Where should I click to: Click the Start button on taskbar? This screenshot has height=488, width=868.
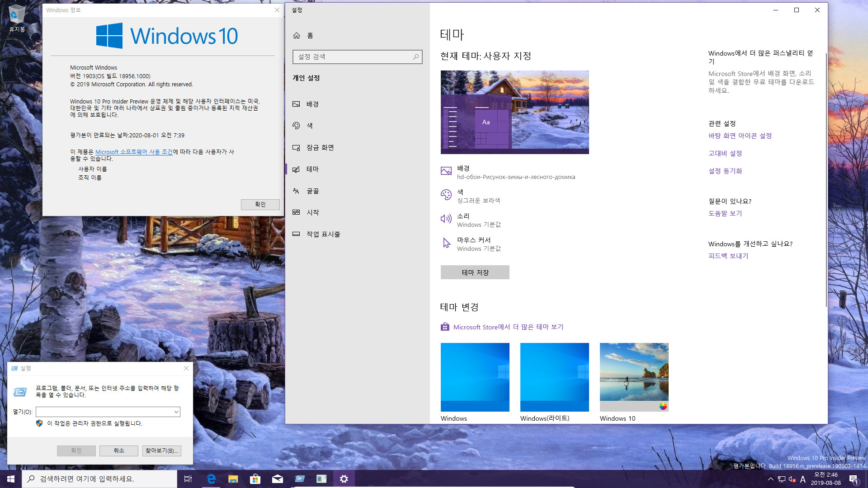(x=11, y=479)
